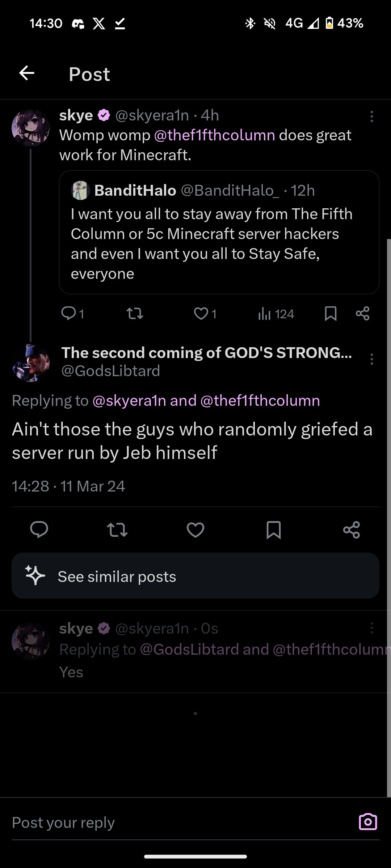Repost the GodsLibtard reply

click(117, 530)
